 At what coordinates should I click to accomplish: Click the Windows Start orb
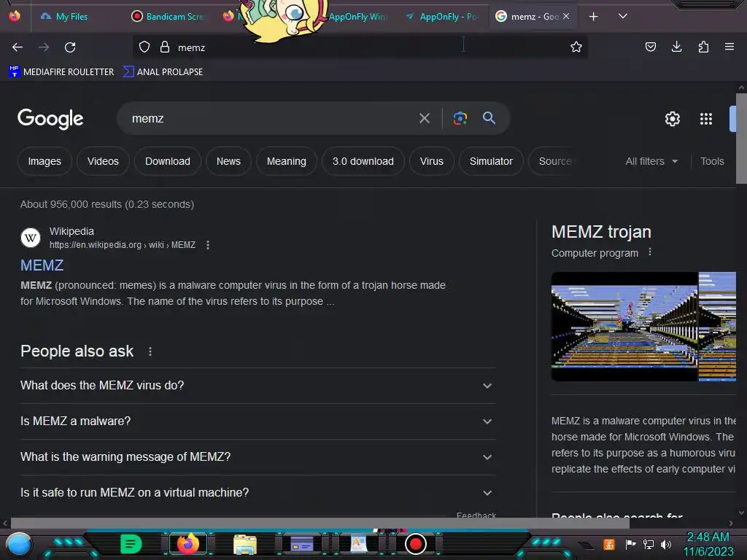(19, 545)
